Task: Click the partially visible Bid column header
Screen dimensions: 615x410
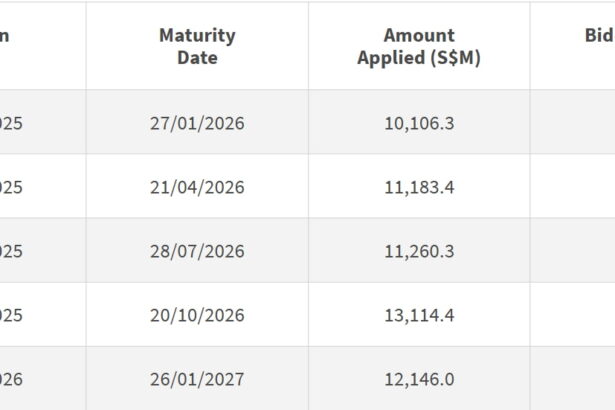Action: [x=598, y=36]
